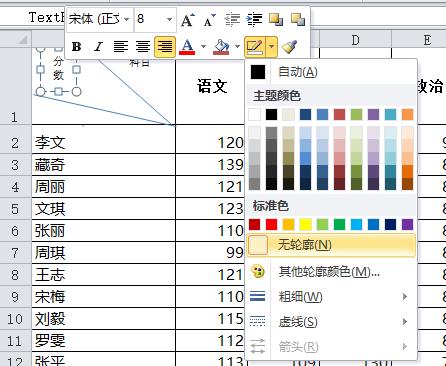
Task: Pick the orange theme color swatch in top row
Action: point(407,114)
